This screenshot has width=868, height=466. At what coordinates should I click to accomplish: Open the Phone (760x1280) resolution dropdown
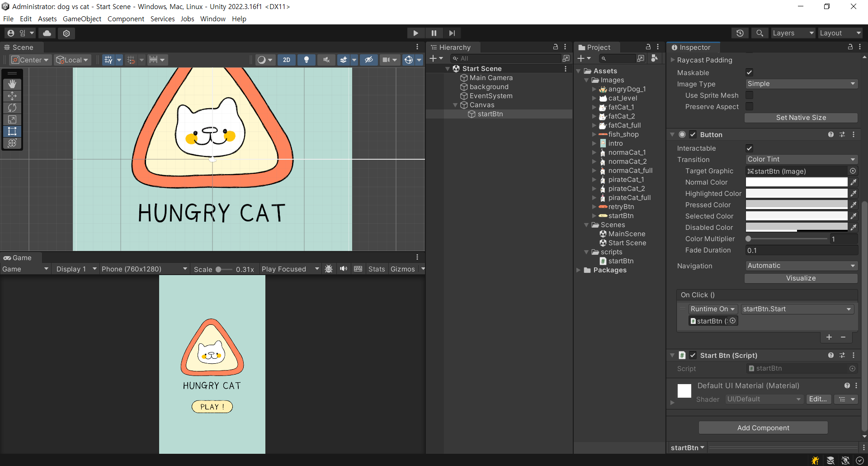point(144,269)
